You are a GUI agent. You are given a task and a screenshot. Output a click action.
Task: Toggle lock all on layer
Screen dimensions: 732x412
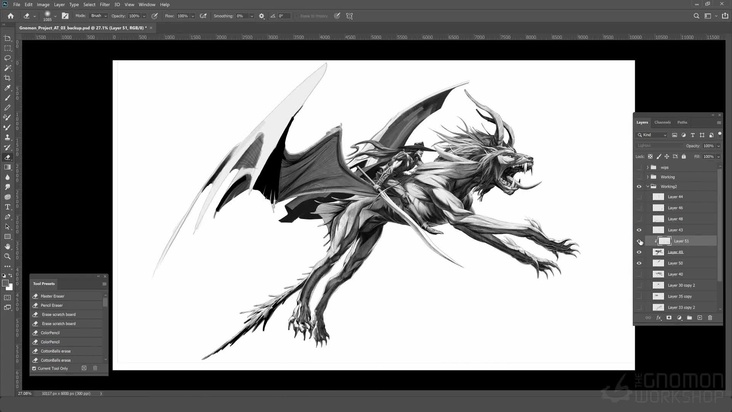(x=683, y=157)
